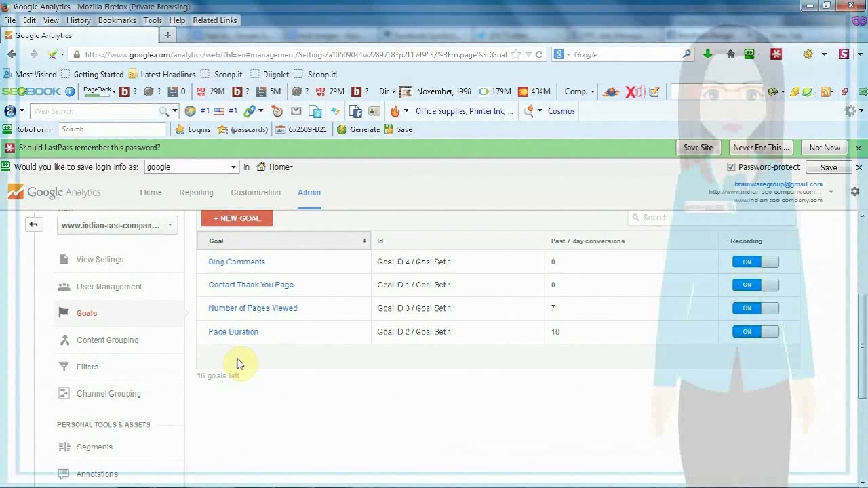This screenshot has height=488, width=868.
Task: Click the Google Analytics logo
Action: [x=54, y=192]
